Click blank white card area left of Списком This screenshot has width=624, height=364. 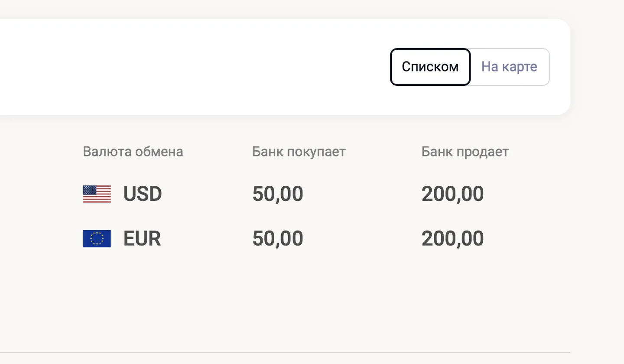pos(195,67)
